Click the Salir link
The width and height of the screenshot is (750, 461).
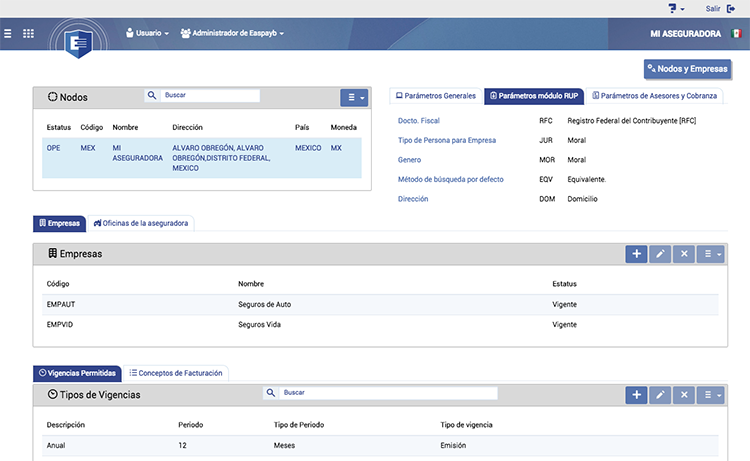click(713, 9)
